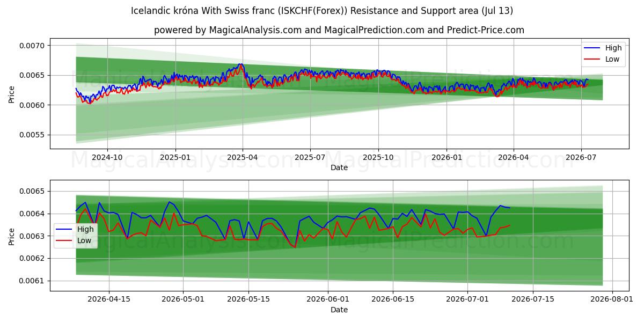The width and height of the screenshot is (644, 322).
Task: Click the 2025-01 x-axis tick label
Action: click(175, 157)
